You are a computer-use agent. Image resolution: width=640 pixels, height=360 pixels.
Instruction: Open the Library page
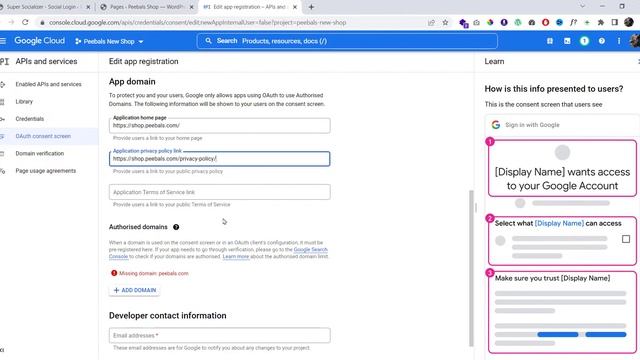tap(24, 102)
